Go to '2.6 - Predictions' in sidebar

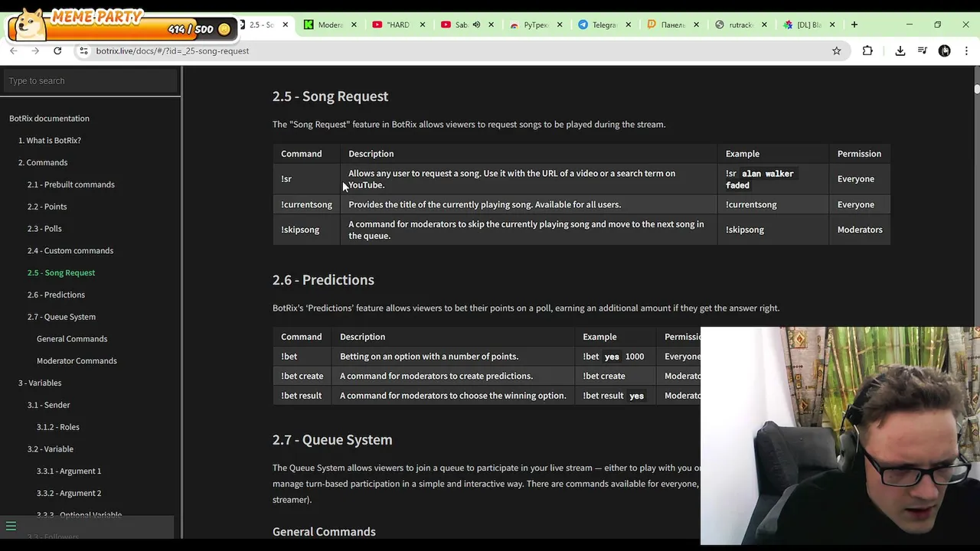click(x=57, y=295)
